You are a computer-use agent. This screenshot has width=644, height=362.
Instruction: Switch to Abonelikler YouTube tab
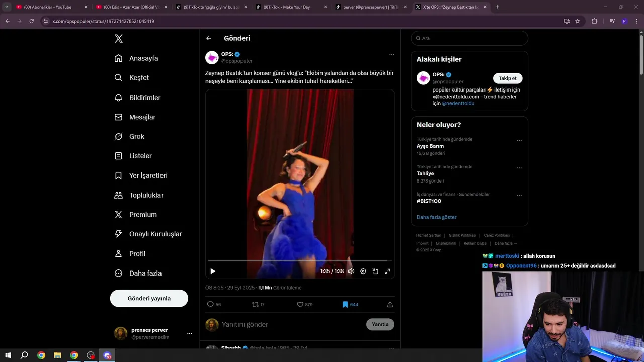pos(51,7)
